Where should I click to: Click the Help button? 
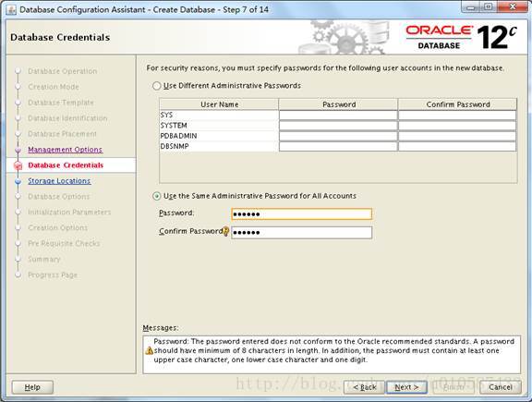32,387
